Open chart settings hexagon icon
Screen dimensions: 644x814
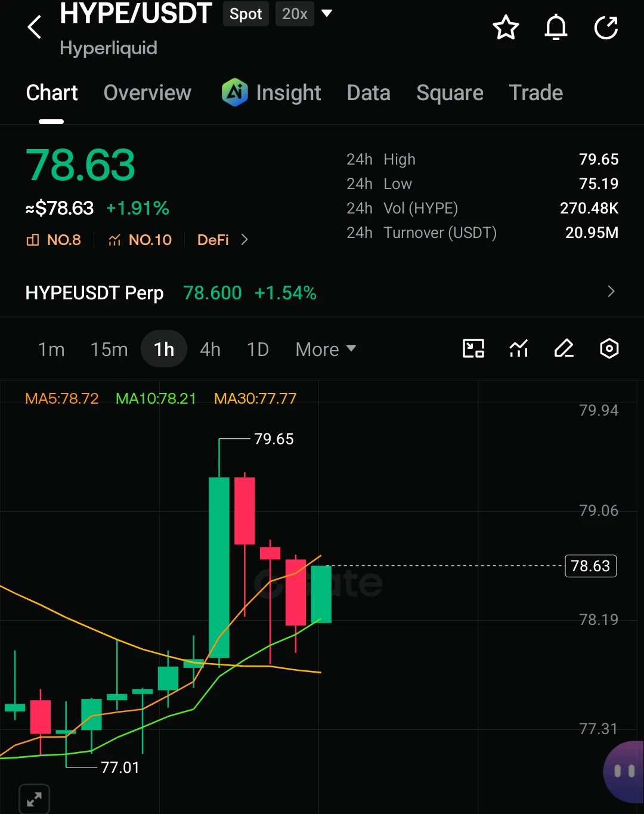(609, 348)
